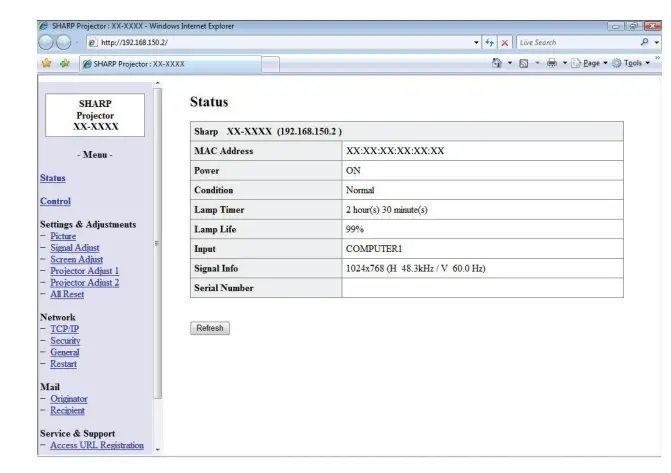Screen dimensions: 671x473
Task: Open the TCP/IP network settings link
Action: tap(64, 328)
